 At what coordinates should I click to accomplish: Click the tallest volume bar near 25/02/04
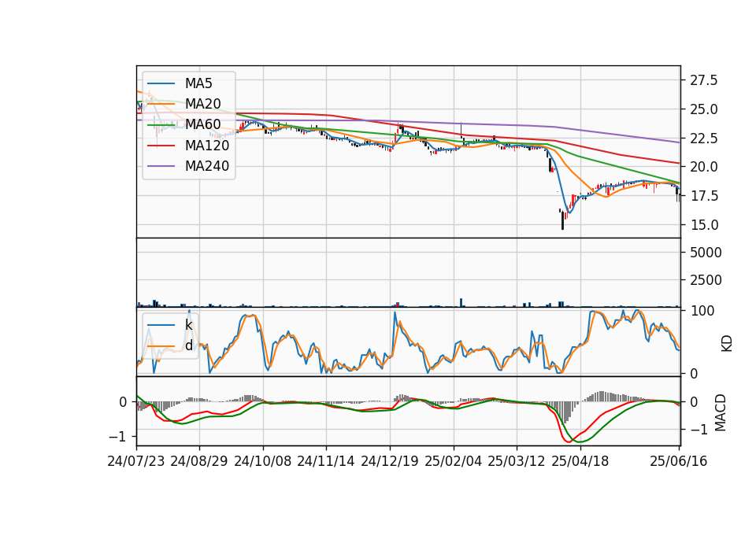coord(461,302)
